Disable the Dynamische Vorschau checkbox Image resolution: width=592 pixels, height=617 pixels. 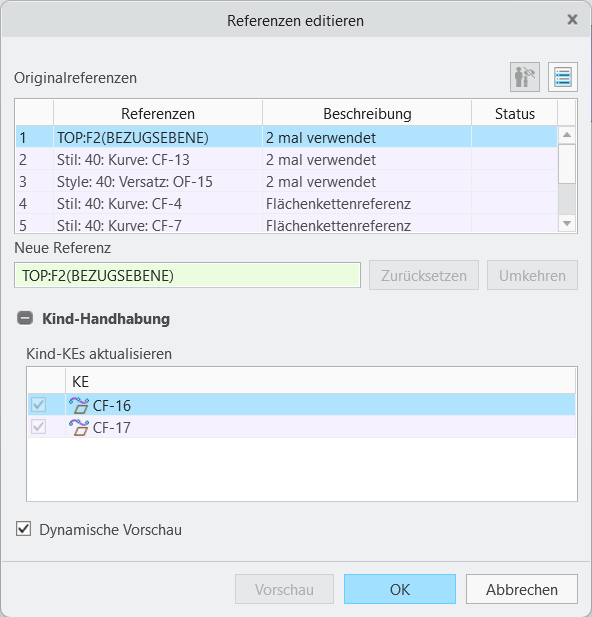24,529
